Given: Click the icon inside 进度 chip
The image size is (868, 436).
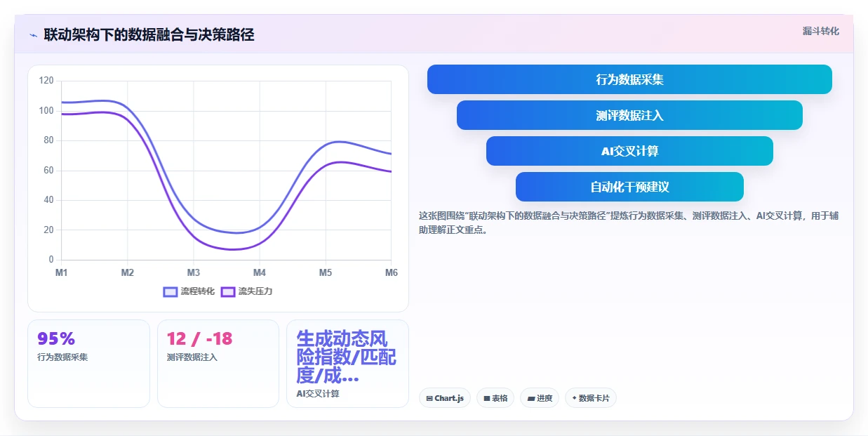Looking at the screenshot, I should click(530, 398).
